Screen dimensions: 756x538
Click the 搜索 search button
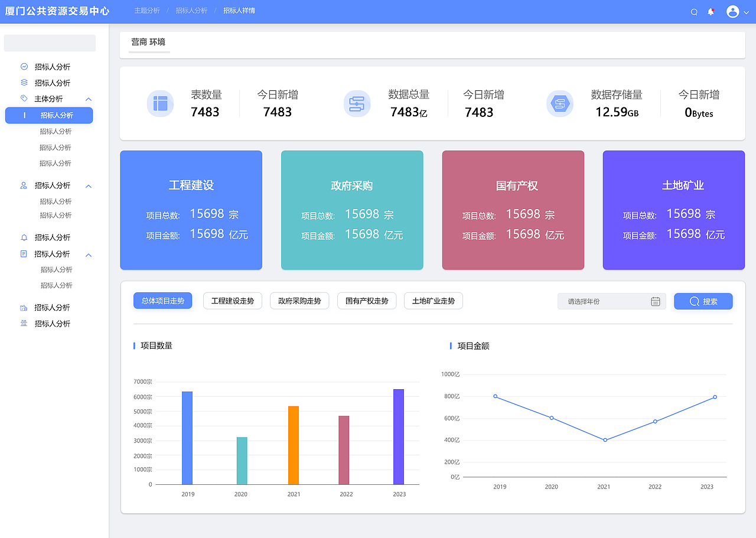[x=703, y=301]
